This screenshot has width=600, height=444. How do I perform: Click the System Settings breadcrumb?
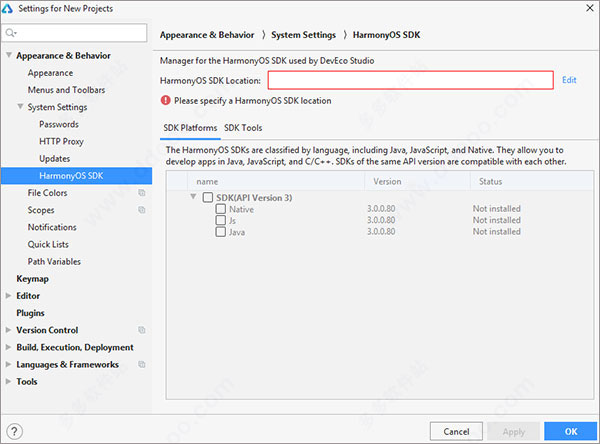coord(303,35)
